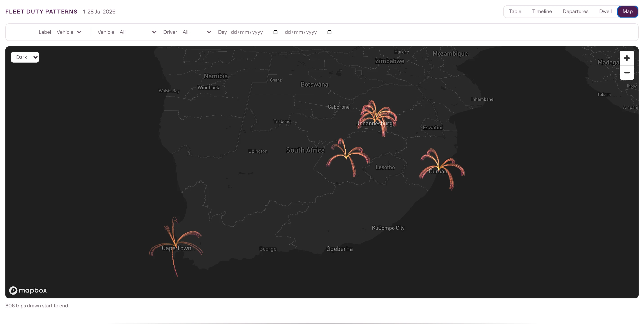Open the first Day calendar picker icon
Screen dimensions: 644x329
point(275,32)
